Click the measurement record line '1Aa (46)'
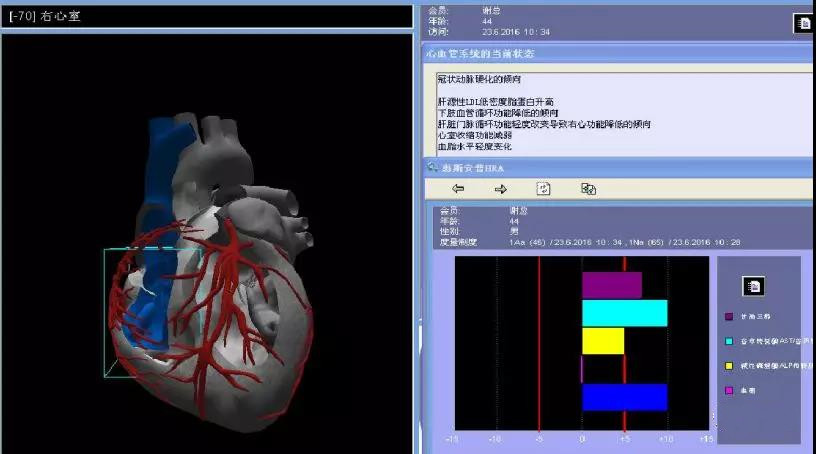Viewport: 816px width, 454px height. click(x=624, y=243)
